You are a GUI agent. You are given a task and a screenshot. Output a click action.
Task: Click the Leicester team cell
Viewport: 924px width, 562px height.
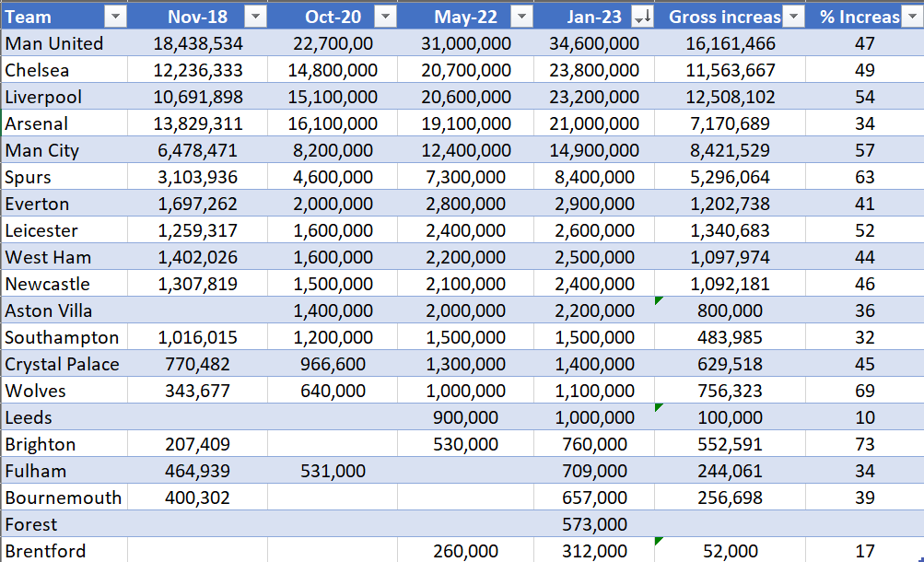[64, 230]
